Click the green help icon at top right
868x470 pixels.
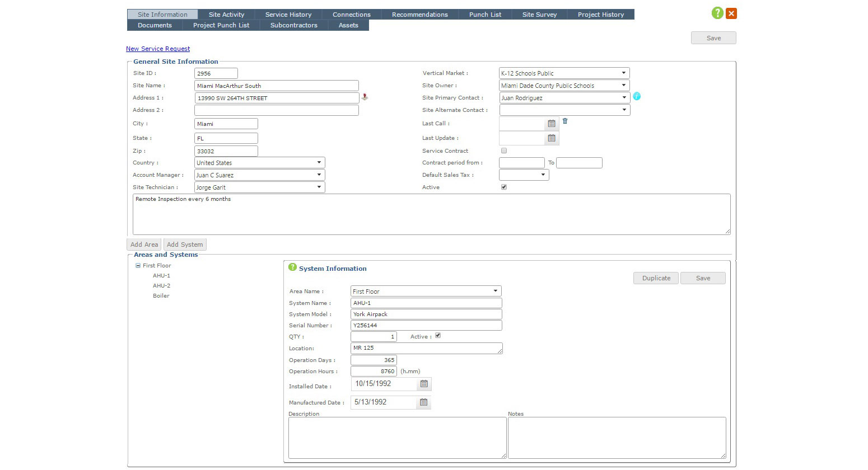pyautogui.click(x=717, y=13)
